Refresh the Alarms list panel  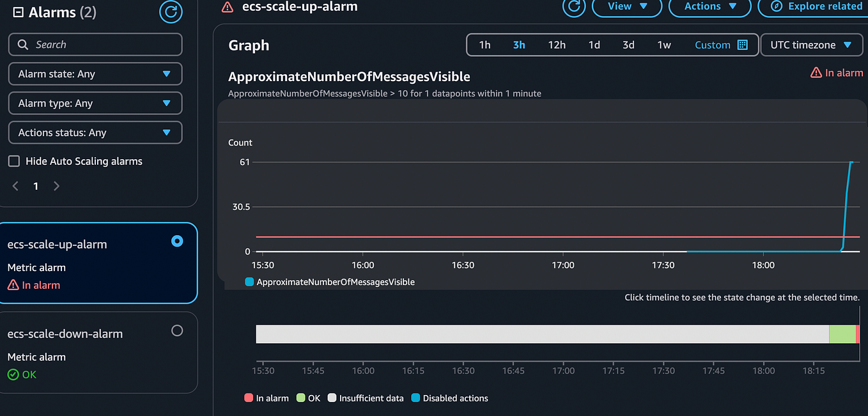pyautogui.click(x=171, y=12)
